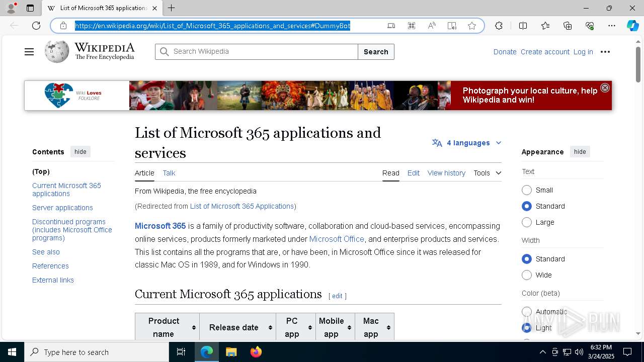Add page to favorites star icon
This screenshot has height=362, width=644.
pos(472,26)
